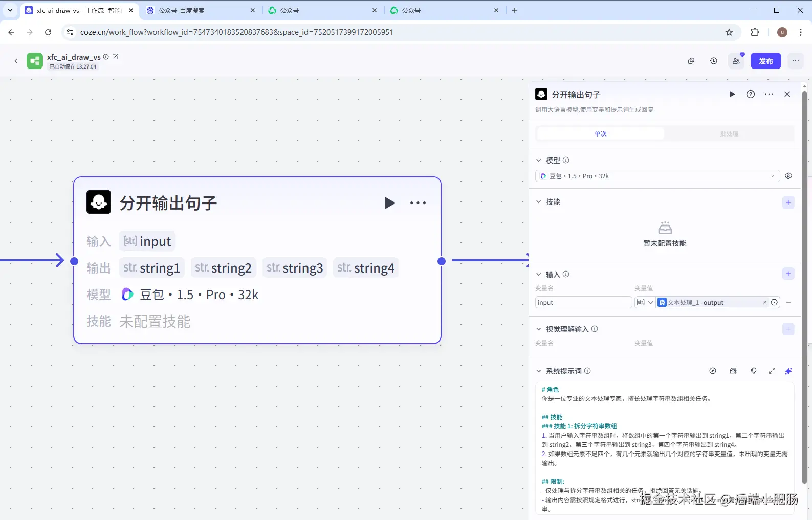Edit the xfc_ai_draw_vs workflow name
Image resolution: width=812 pixels, height=520 pixels.
pos(115,57)
